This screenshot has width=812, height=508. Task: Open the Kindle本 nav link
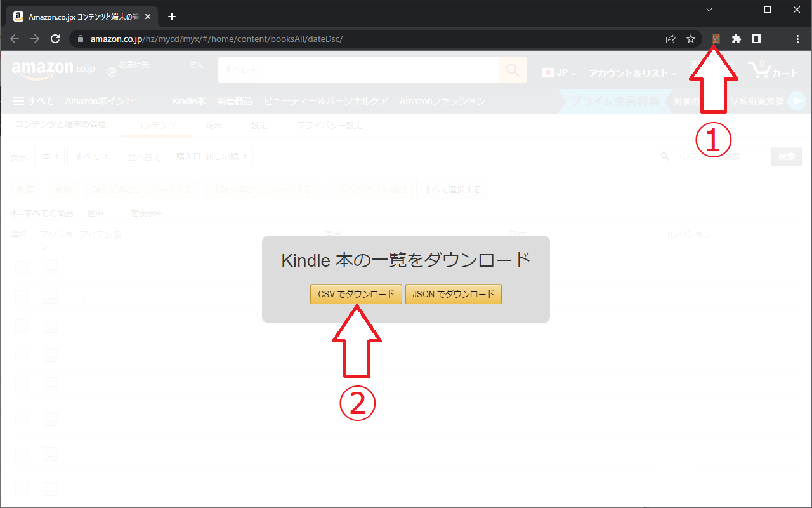(x=188, y=101)
